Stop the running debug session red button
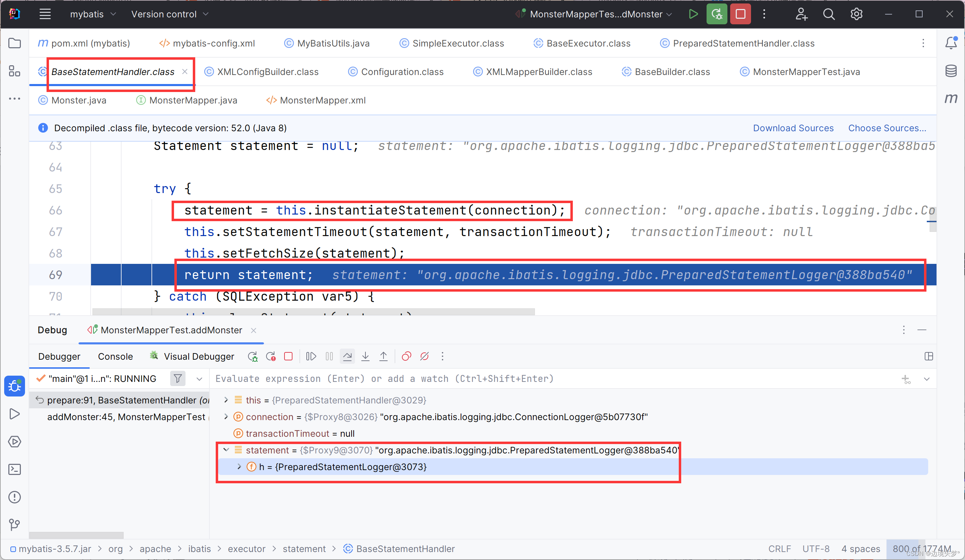965x560 pixels. (x=740, y=14)
